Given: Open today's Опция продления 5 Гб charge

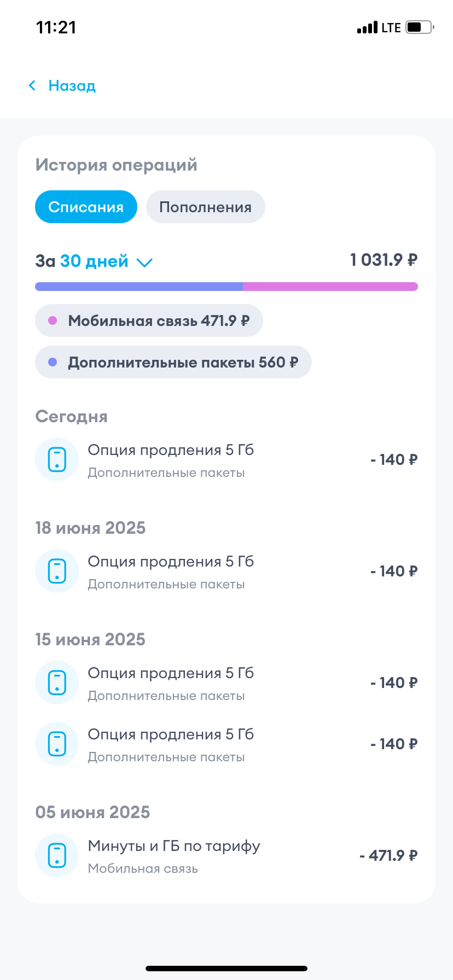Looking at the screenshot, I should (x=226, y=459).
